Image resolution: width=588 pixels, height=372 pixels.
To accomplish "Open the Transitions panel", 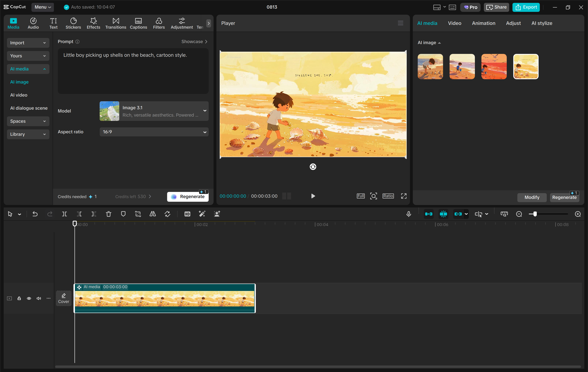I will [x=116, y=23].
